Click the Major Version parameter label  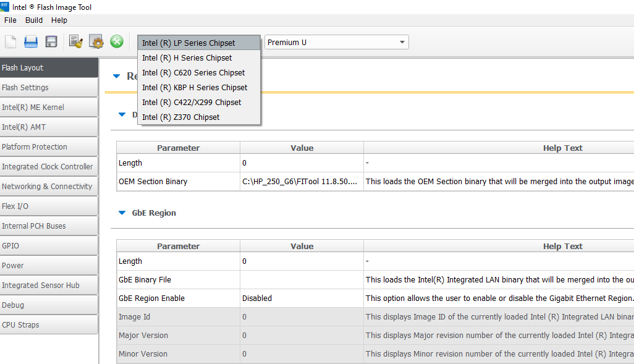click(x=143, y=336)
